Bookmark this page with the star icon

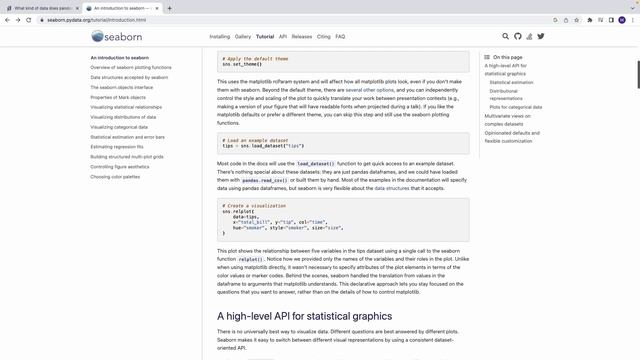(576, 20)
